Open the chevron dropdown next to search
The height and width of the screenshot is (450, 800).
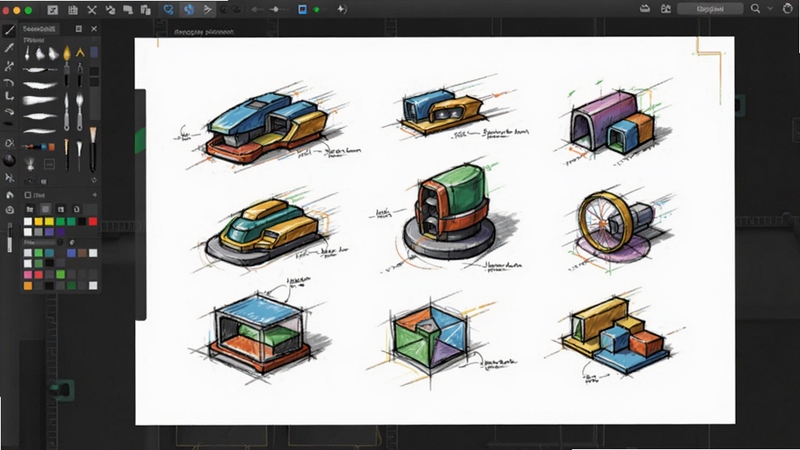[x=770, y=9]
